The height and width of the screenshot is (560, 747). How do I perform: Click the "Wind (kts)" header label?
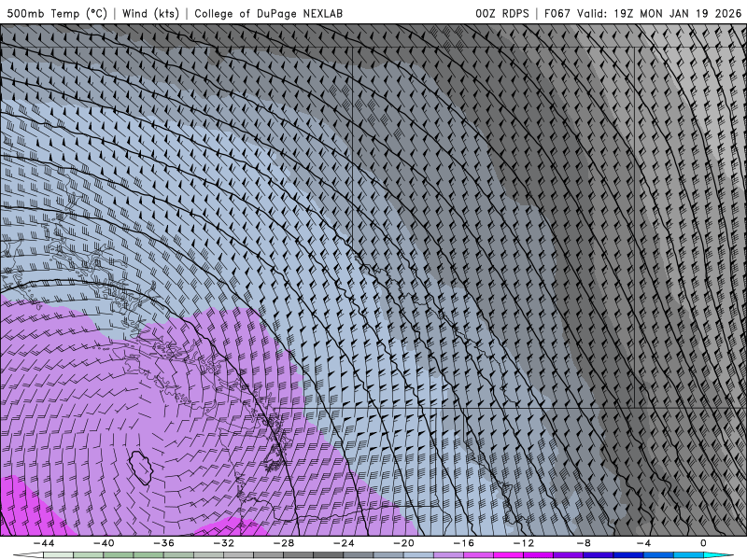150,13
